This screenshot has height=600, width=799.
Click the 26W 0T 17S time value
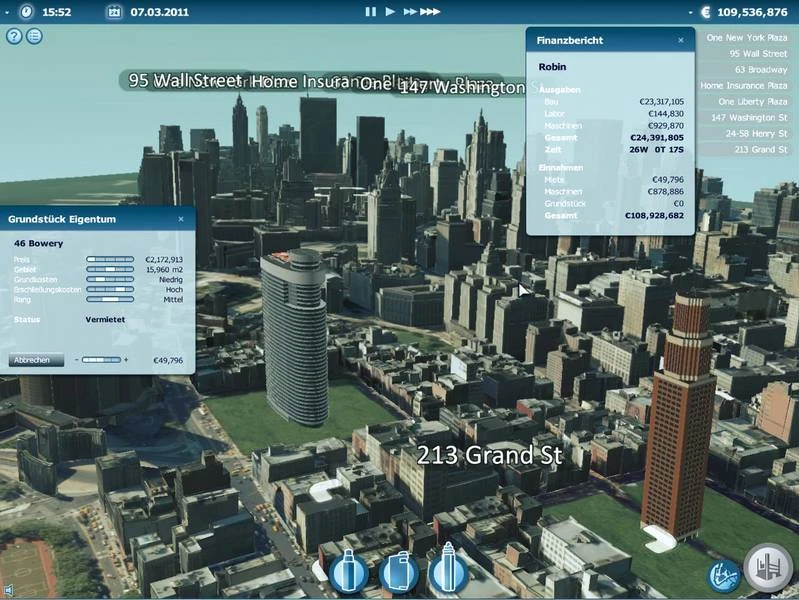[656, 149]
